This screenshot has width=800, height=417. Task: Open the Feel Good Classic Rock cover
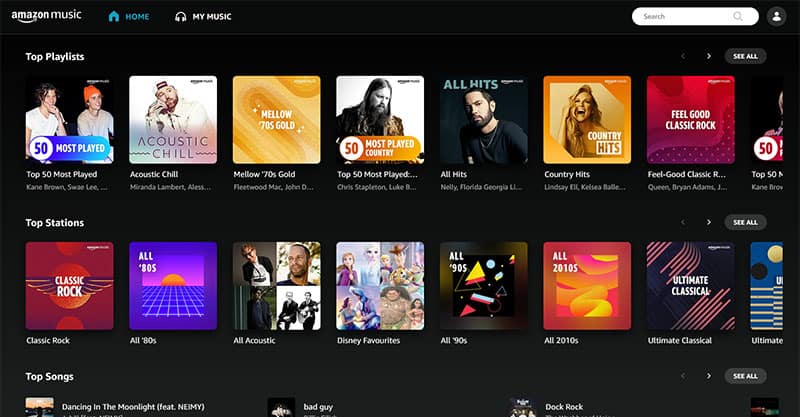point(691,120)
